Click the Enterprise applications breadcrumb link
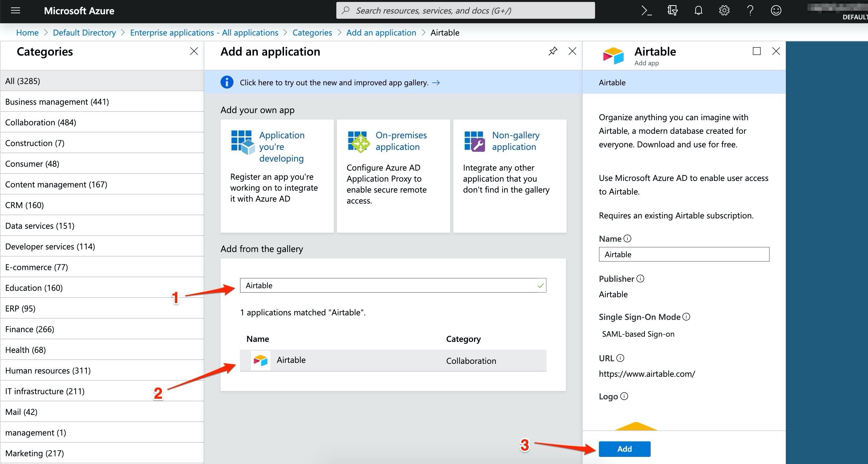This screenshot has height=464, width=868. pyautogui.click(x=205, y=32)
